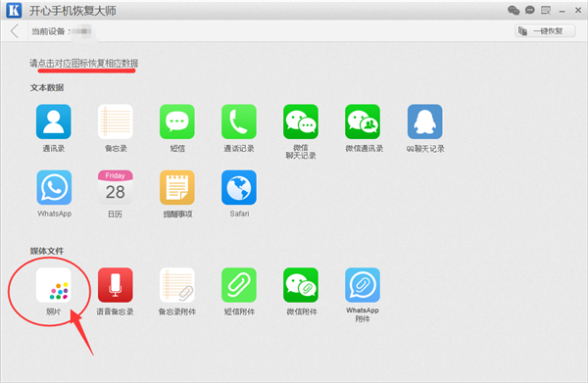
Task: Click the 通讯录 label under contacts icon
Action: (x=54, y=149)
